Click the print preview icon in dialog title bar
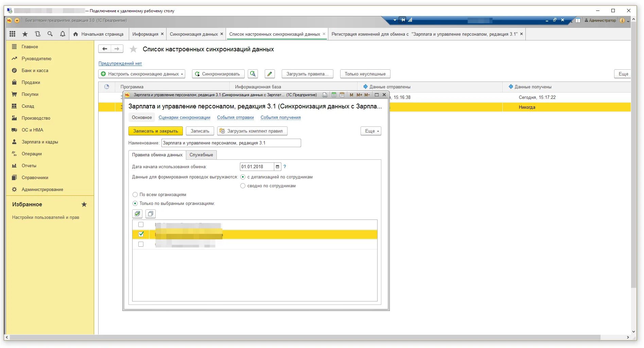 (325, 95)
